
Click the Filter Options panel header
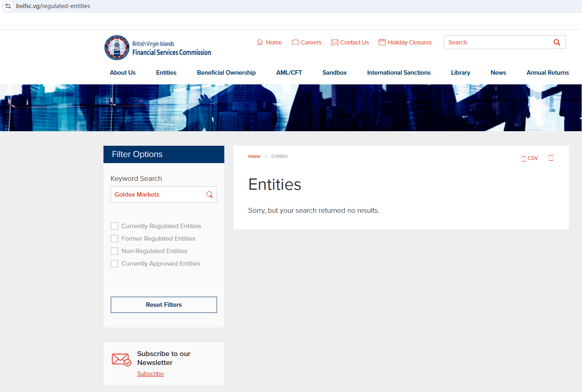coord(164,154)
